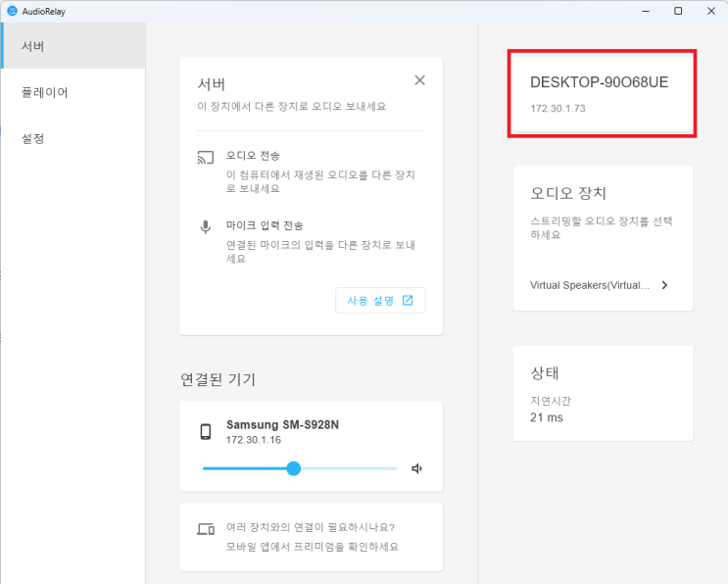Image resolution: width=728 pixels, height=584 pixels.
Task: Click the DESKTOP-90O68UE computer name
Action: [599, 82]
